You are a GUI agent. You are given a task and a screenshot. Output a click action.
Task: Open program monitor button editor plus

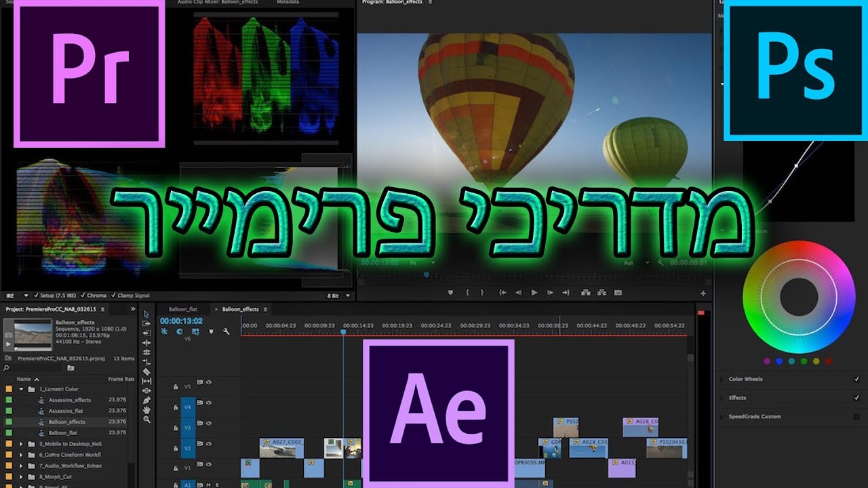[703, 293]
